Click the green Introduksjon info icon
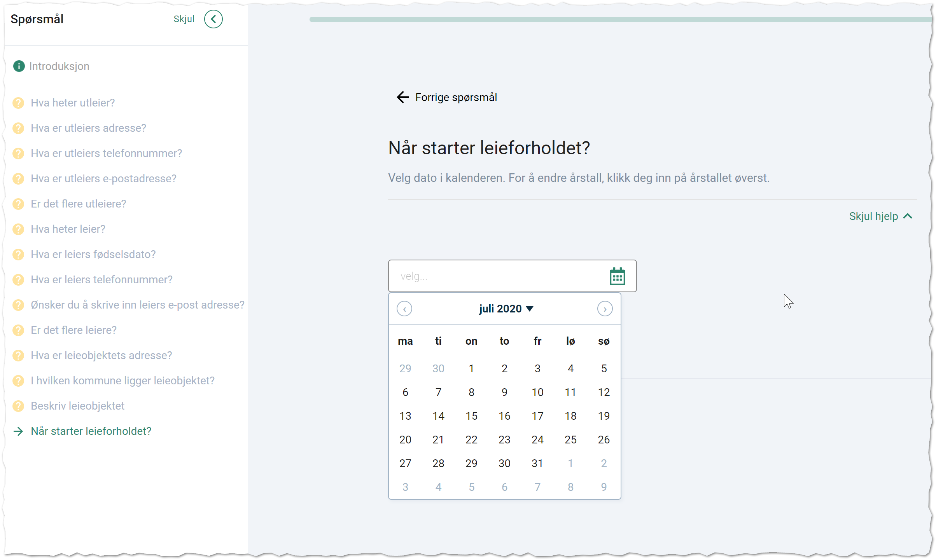This screenshot has height=560, width=936. click(x=19, y=66)
